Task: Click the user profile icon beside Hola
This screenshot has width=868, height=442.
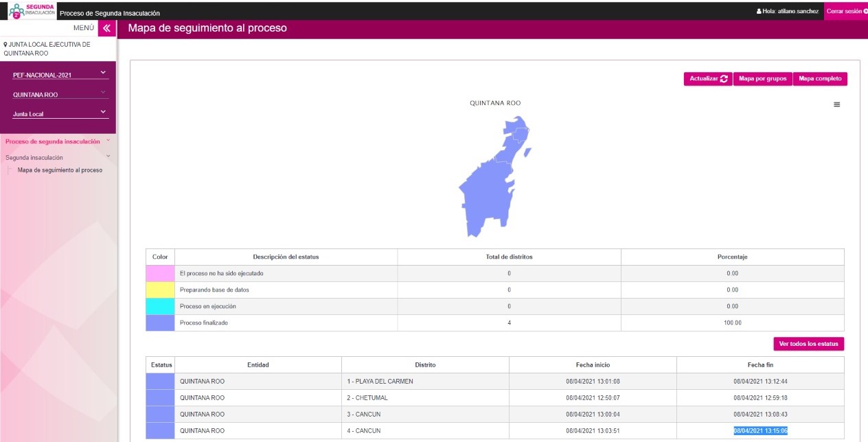Action: pyautogui.click(x=758, y=12)
